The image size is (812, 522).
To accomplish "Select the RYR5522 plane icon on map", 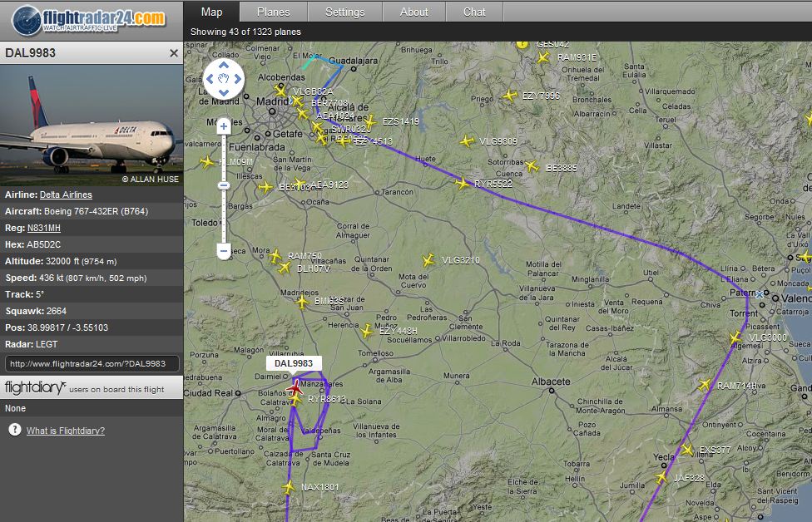I will [x=462, y=183].
